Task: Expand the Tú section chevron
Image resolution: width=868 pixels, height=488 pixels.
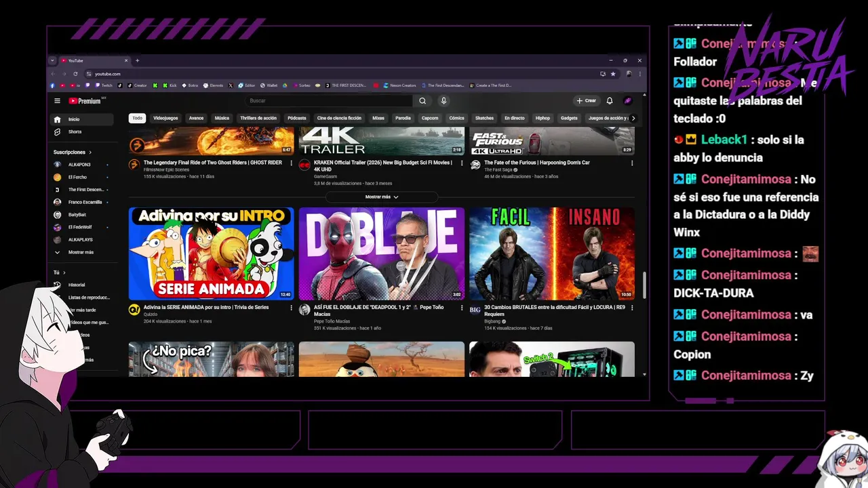Action: click(x=64, y=272)
